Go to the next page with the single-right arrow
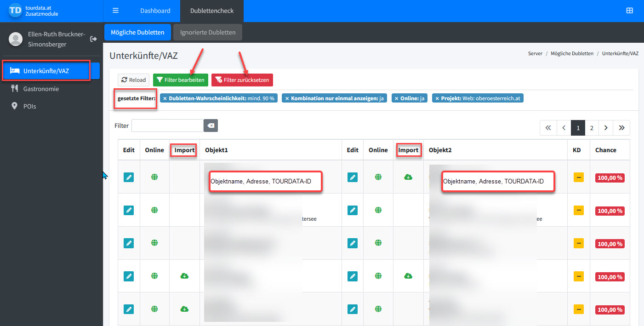Image resolution: width=644 pixels, height=326 pixels. 606,128
